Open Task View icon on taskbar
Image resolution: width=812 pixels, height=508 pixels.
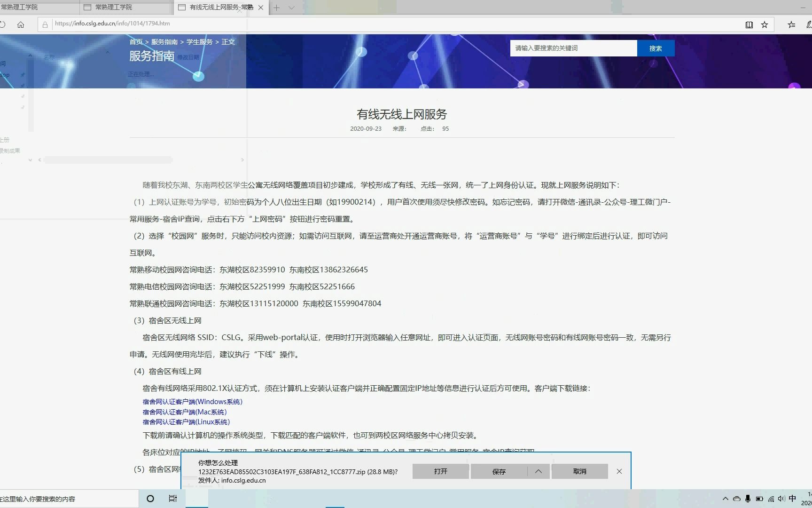tap(173, 499)
